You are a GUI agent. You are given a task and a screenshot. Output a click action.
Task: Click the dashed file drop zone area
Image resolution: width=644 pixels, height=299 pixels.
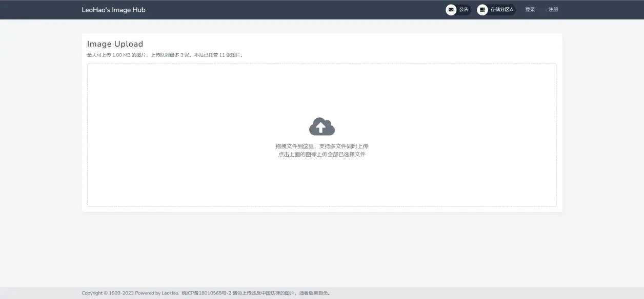click(x=322, y=135)
